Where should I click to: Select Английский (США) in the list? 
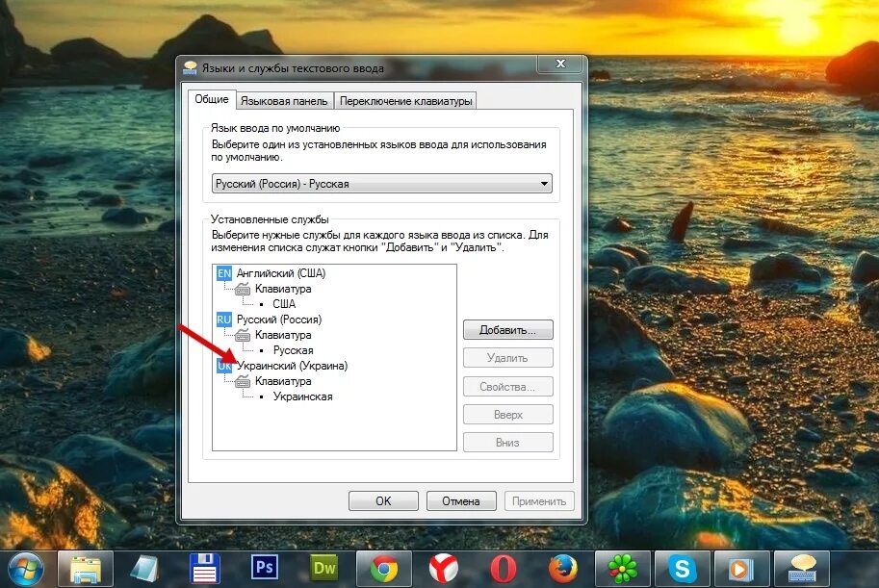click(x=281, y=273)
